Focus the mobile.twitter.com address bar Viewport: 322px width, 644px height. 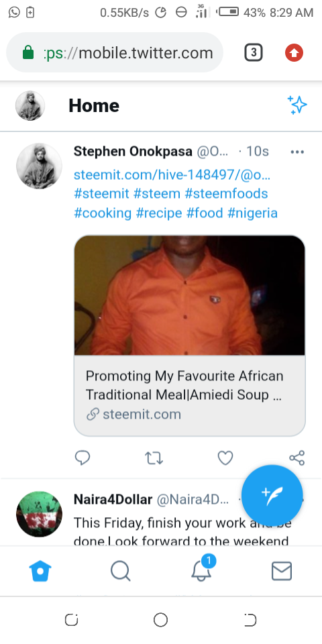[115, 52]
